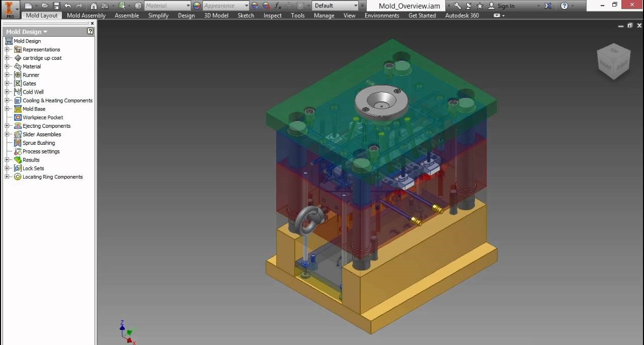Image resolution: width=644 pixels, height=345 pixels.
Task: Click the Undo arrow in Quick Access toolbar
Action: (x=67, y=5)
